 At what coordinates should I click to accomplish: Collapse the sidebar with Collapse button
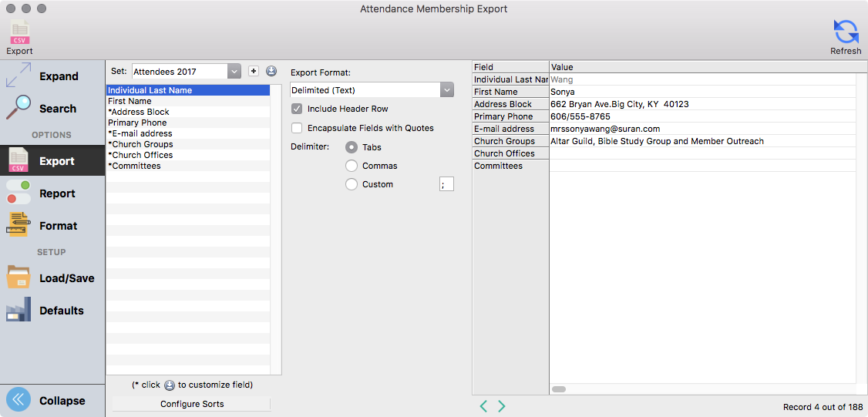tap(52, 401)
